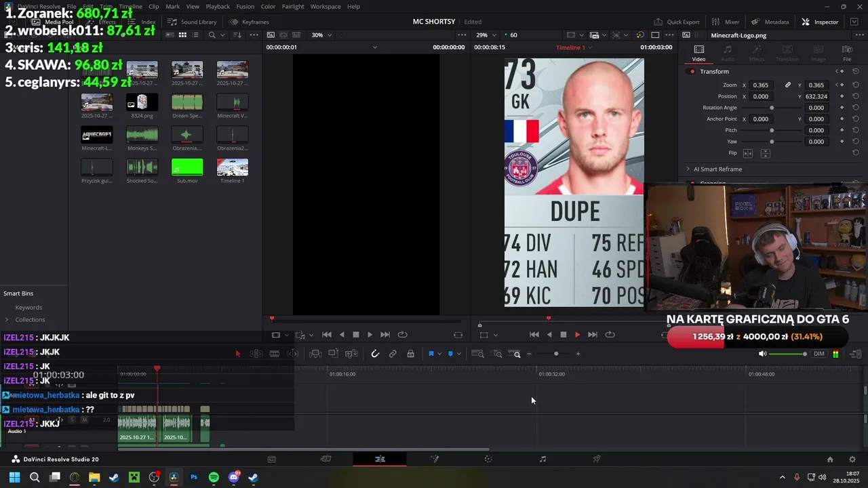Open the Sound Library panel
The height and width of the screenshot is (488, 868).
(x=193, y=22)
